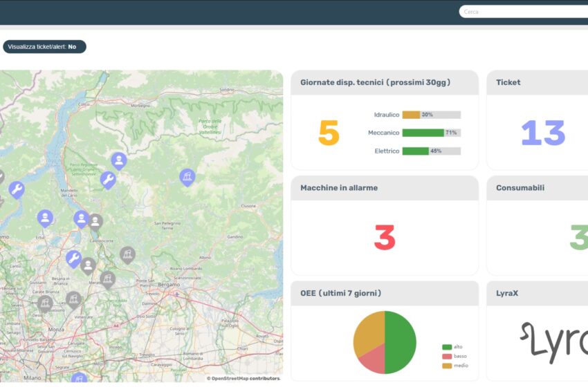Image resolution: width=588 pixels, height=387 pixels.
Task: Click the Elettrico 45% availability bar
Action: (x=431, y=151)
